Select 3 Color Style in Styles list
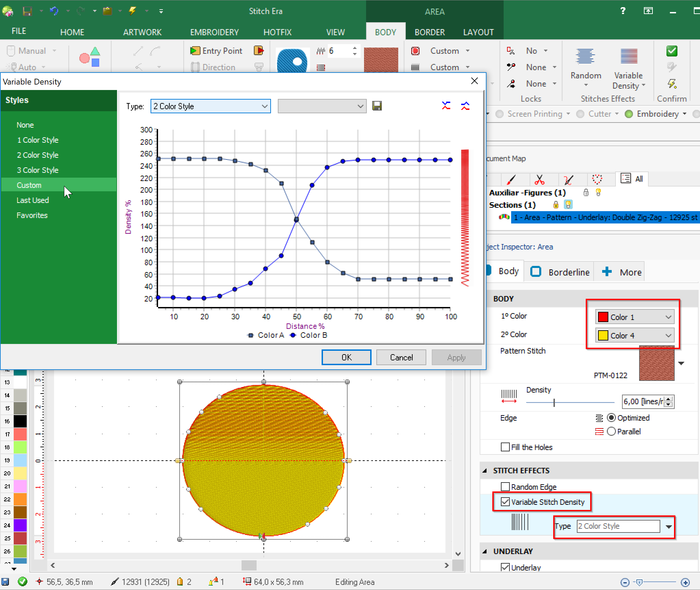The height and width of the screenshot is (590, 700). [x=38, y=170]
